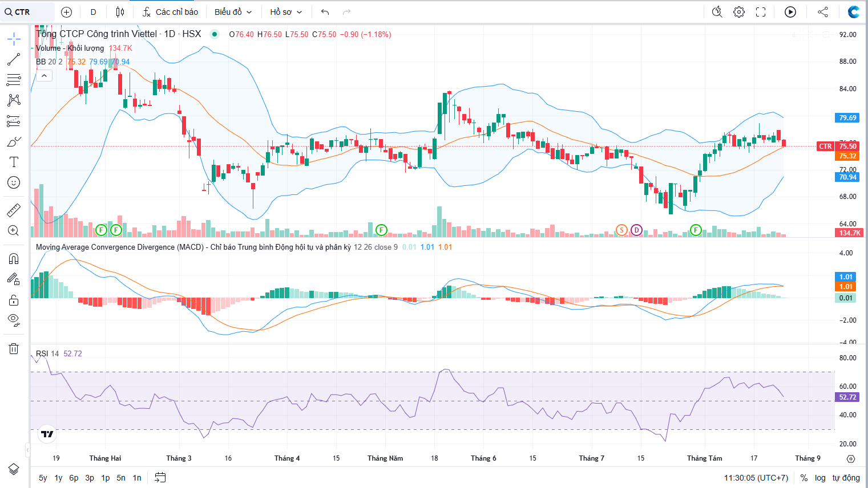The image size is (868, 488).
Task: Activate the magnet snap mode
Action: 14,259
